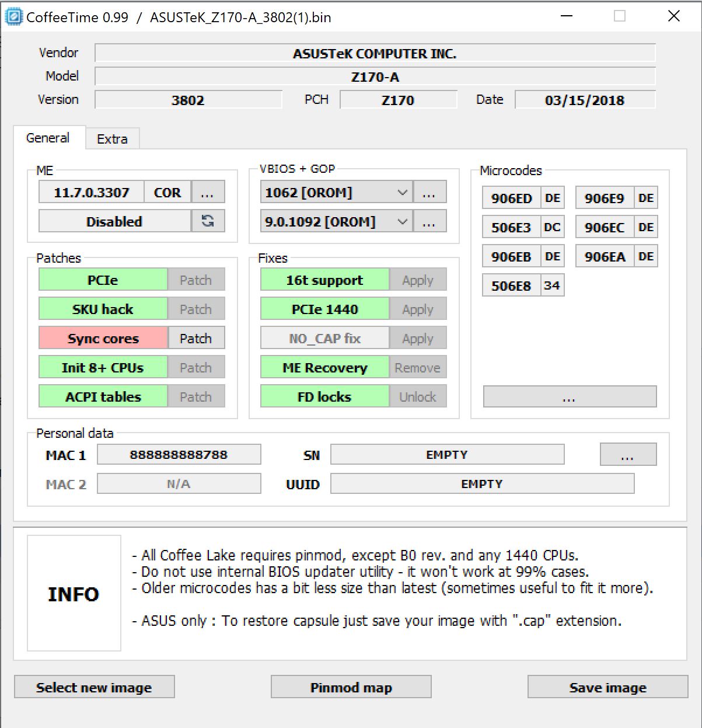Click revision DC beside 506E3

pyautogui.click(x=552, y=227)
